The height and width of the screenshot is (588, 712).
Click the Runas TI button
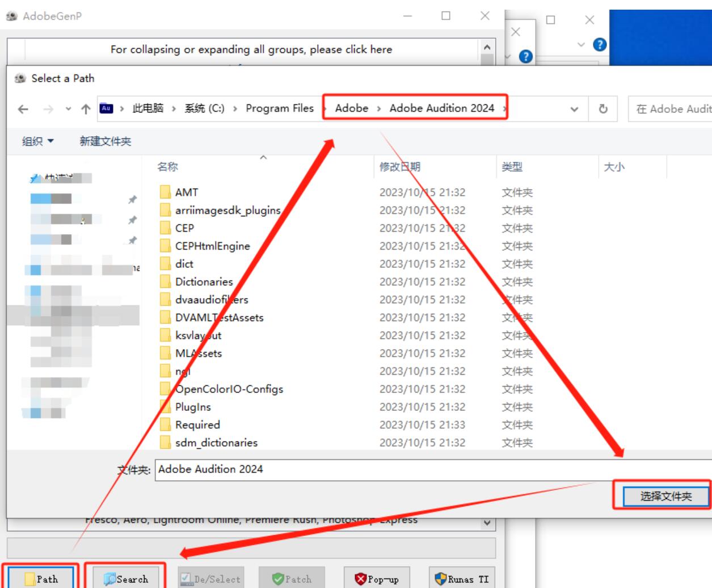[462, 578]
